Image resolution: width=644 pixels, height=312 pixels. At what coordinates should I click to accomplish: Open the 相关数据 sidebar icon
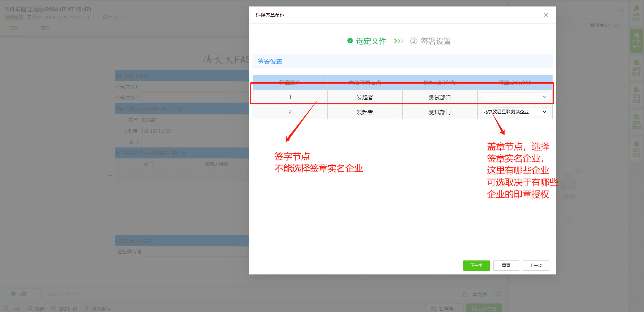click(x=636, y=149)
